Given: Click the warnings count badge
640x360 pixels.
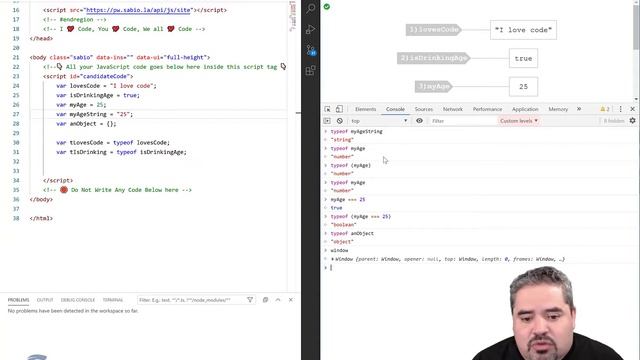Looking at the screenshot, I should (x=605, y=109).
